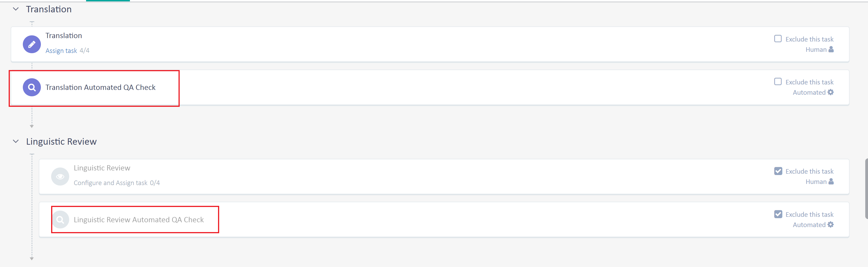Click the Automated gear icon on Translation QA
868x267 pixels.
coord(831,92)
